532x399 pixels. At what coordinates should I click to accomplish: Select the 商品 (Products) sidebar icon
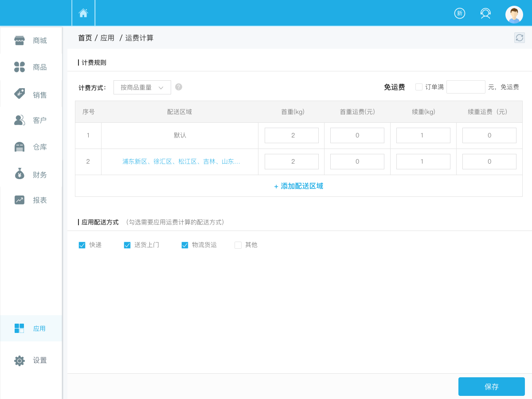pyautogui.click(x=31, y=67)
